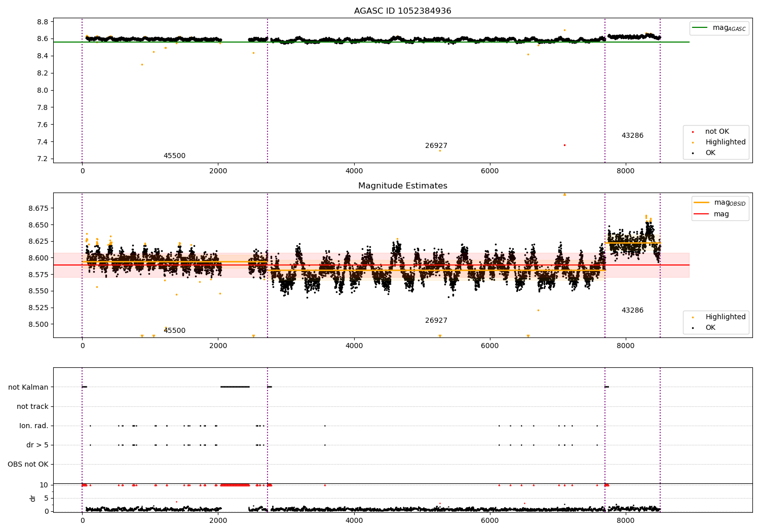Click the plot title 'AGASC ID 1052384936'
The height and width of the screenshot is (532, 760).
[x=402, y=11]
